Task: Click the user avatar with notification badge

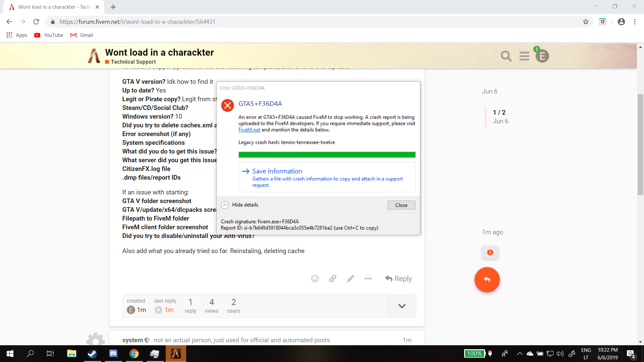Action: pos(542,56)
